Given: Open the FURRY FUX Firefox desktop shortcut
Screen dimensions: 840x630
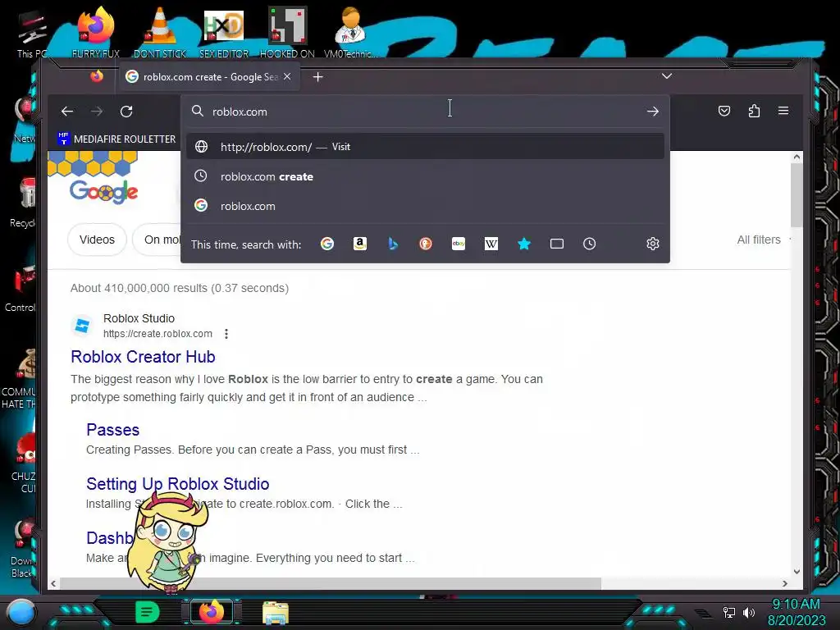Looking at the screenshot, I should pos(96,33).
